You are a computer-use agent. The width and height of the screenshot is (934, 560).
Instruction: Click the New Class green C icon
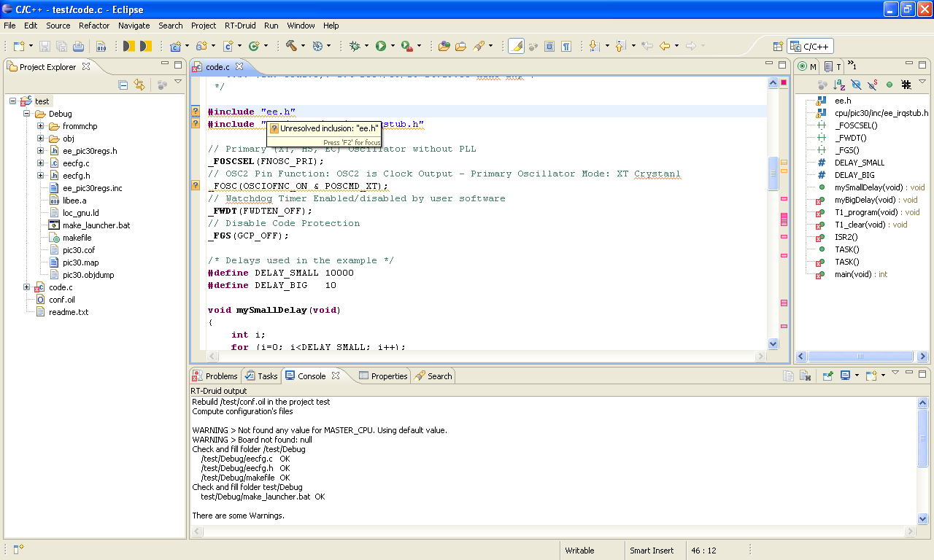[254, 46]
